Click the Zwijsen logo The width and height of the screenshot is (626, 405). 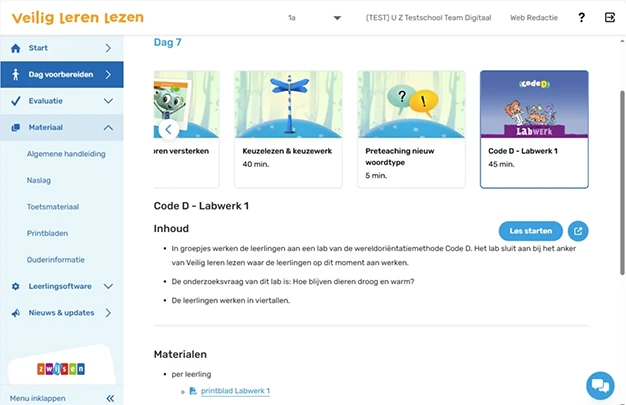click(x=61, y=369)
